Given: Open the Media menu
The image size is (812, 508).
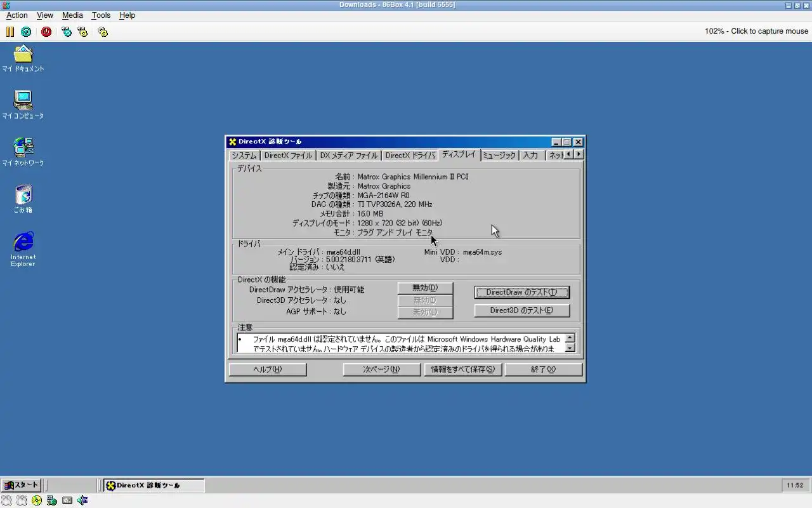Looking at the screenshot, I should 72,15.
